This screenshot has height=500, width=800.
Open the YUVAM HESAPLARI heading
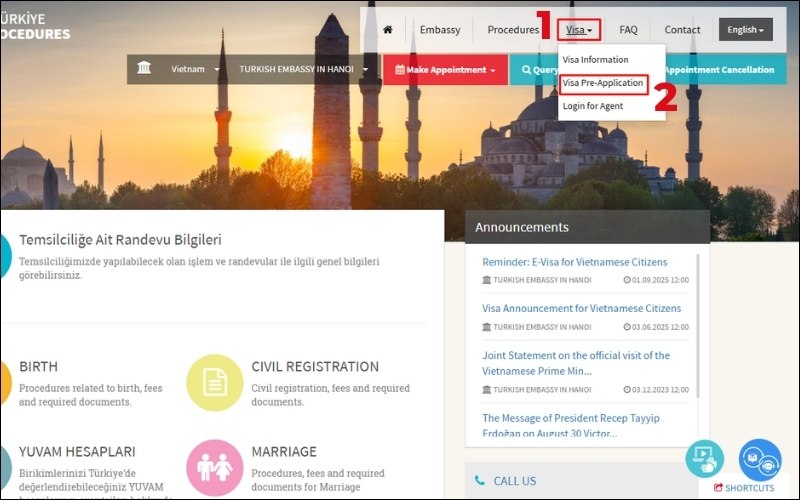click(77, 452)
